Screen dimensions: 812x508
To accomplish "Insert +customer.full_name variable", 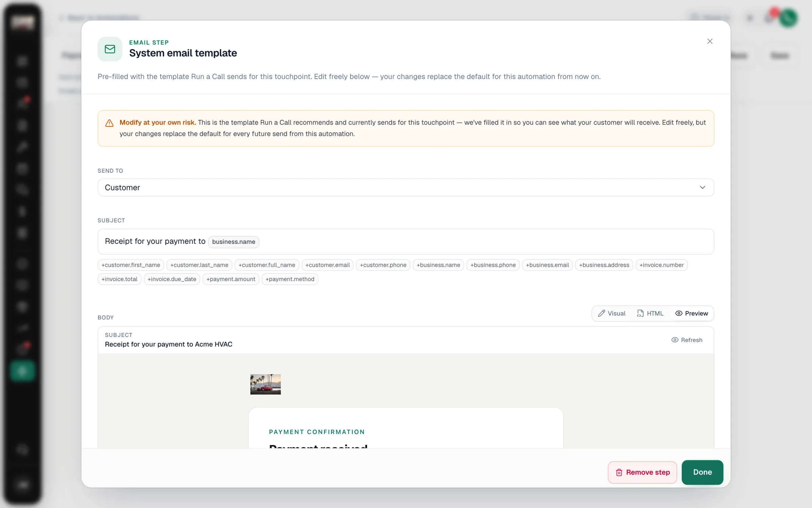I will [x=267, y=265].
